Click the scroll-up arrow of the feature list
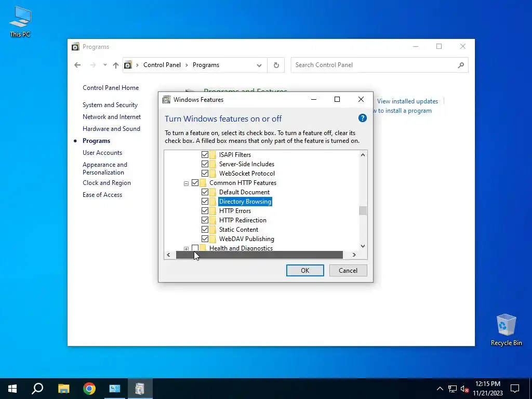The height and width of the screenshot is (399, 532). coord(363,155)
